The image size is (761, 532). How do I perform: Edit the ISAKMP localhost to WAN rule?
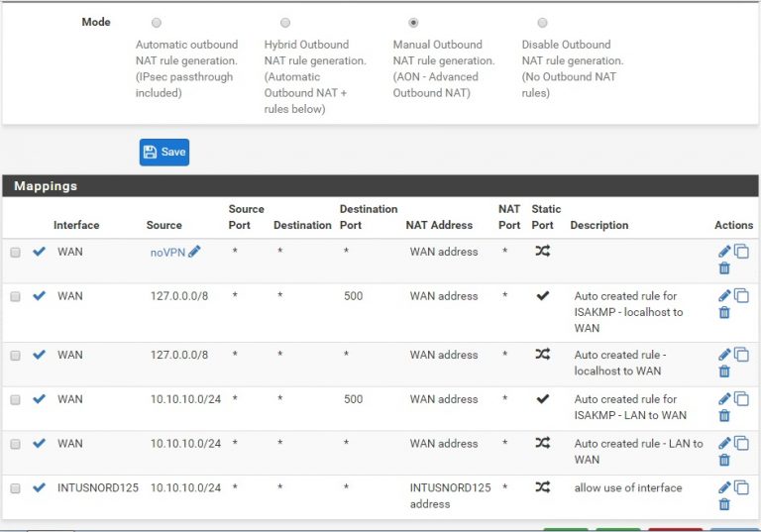click(724, 296)
